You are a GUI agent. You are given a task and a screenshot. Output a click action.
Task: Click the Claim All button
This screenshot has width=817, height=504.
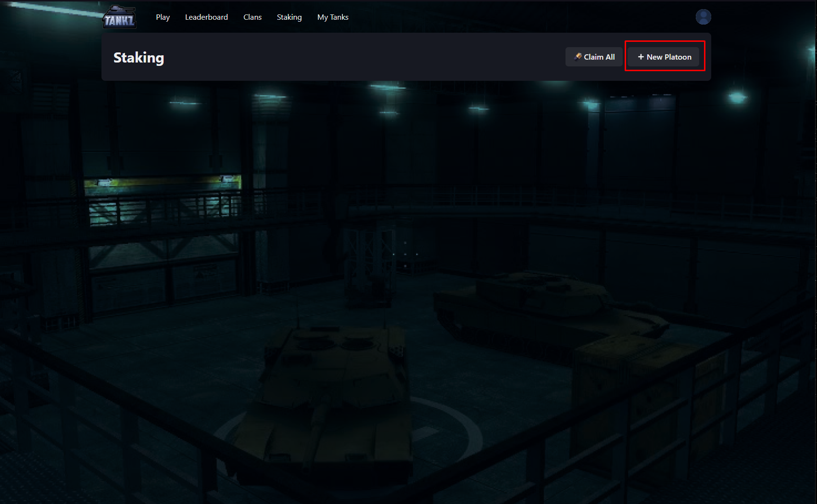point(594,57)
